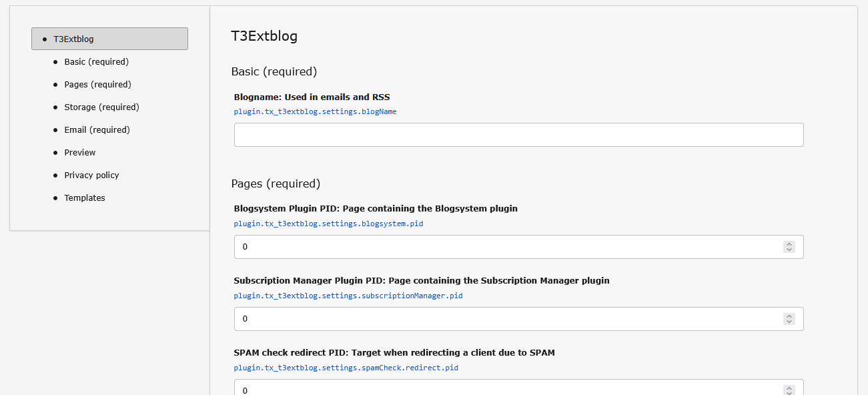Open the Storage (required) settings category
Viewport: 868px width, 395px height.
(101, 107)
